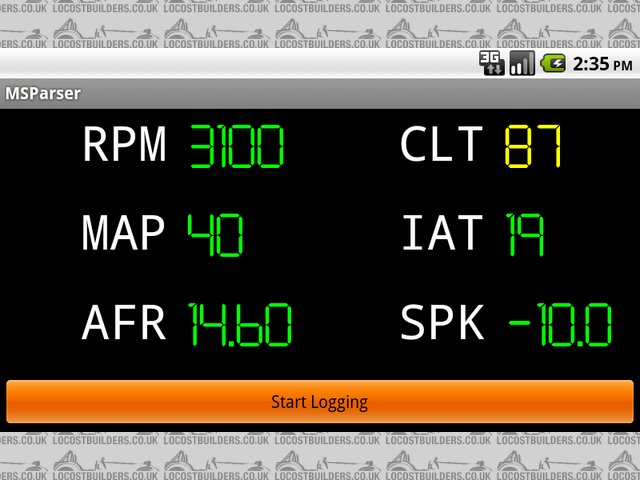This screenshot has width=640, height=480.
Task: Select the AFR reading 14.60
Action: pyautogui.click(x=240, y=325)
